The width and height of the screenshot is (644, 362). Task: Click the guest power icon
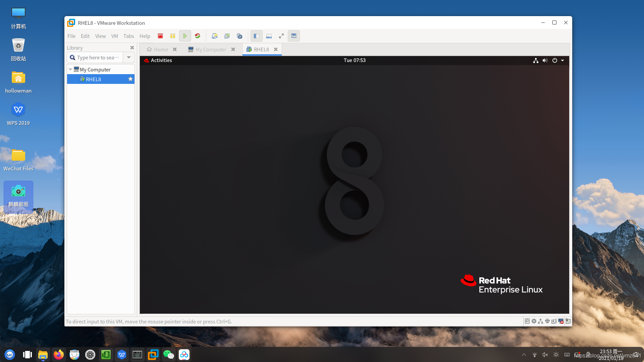[x=555, y=60]
